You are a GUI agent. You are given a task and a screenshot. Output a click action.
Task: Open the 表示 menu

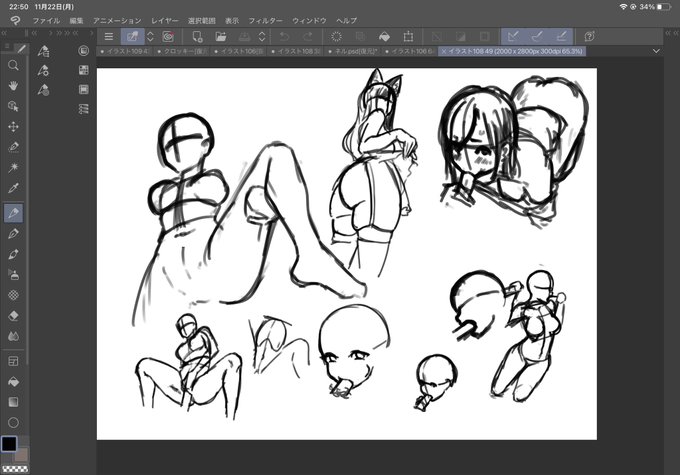point(232,20)
